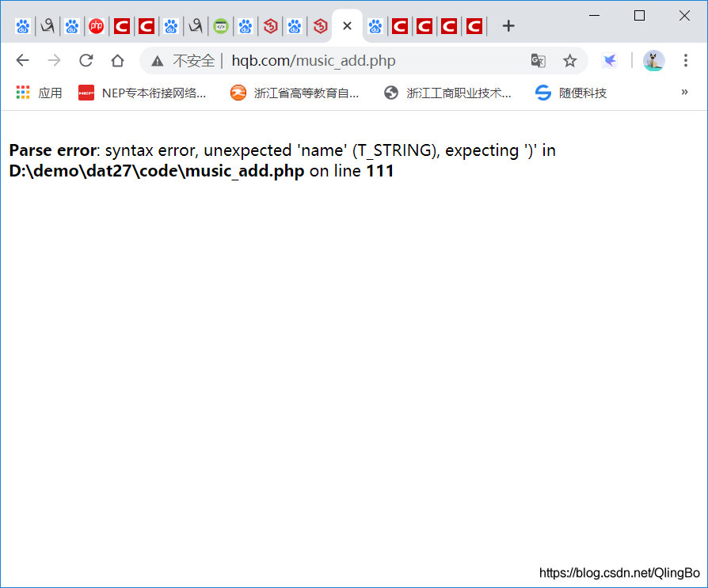Screen dimensions: 708x588
Task: Go back to the previous page
Action: click(22, 60)
